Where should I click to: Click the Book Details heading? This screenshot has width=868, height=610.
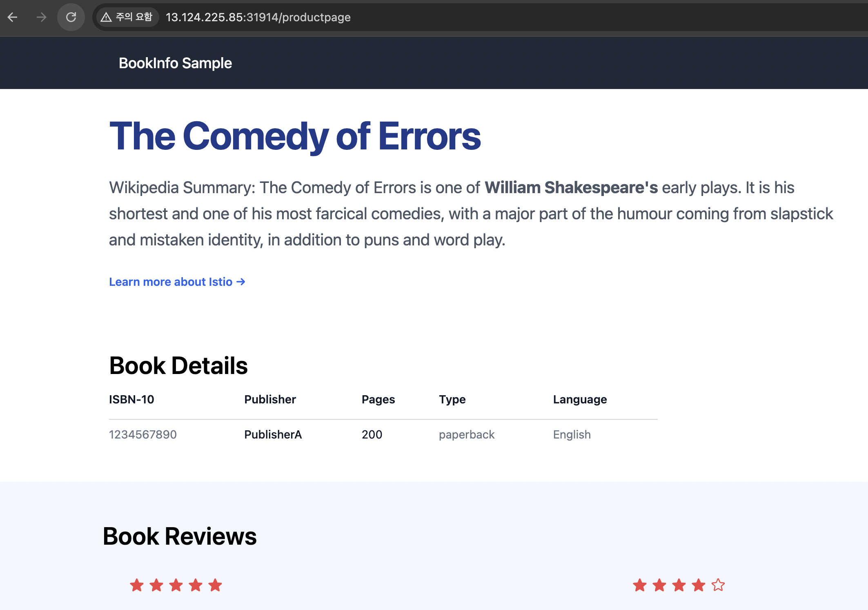(178, 365)
